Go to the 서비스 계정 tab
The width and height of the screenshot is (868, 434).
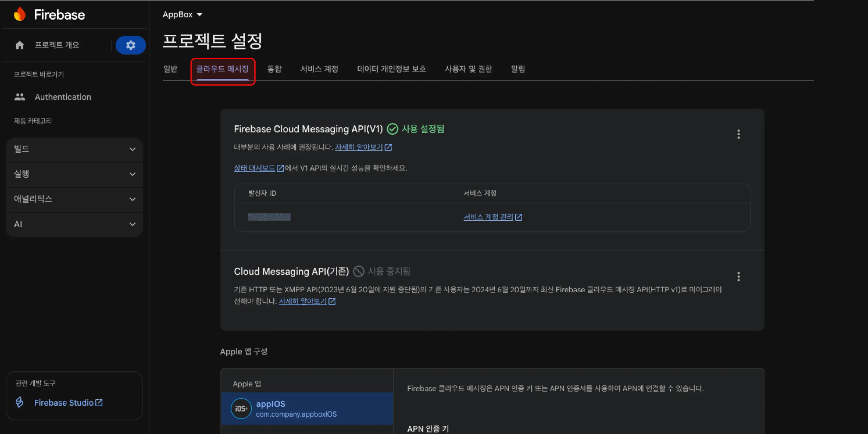click(x=319, y=69)
